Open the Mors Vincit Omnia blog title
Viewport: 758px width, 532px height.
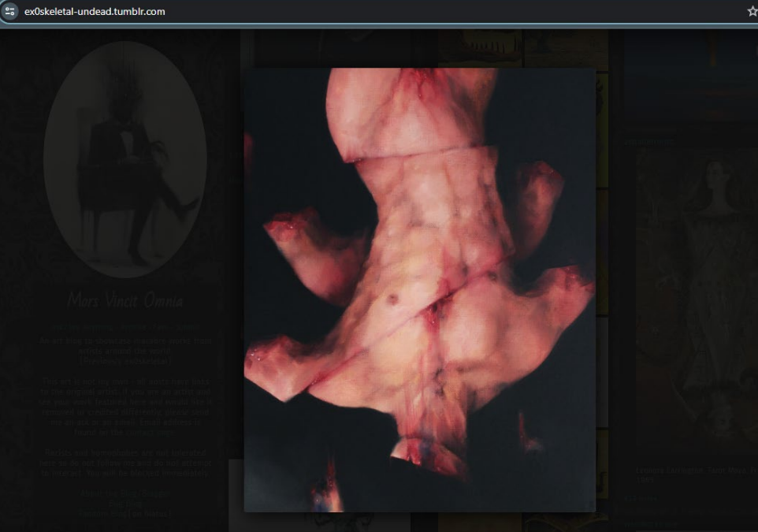click(x=125, y=301)
